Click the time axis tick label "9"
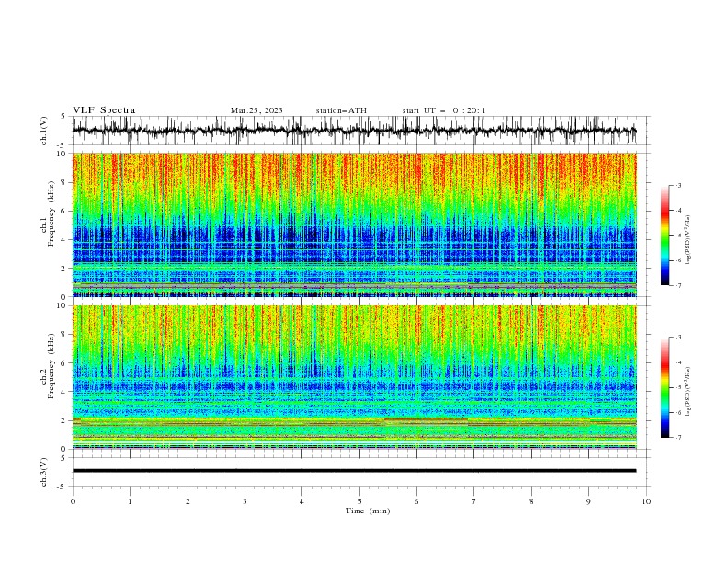The image size is (728, 563). coord(588,501)
